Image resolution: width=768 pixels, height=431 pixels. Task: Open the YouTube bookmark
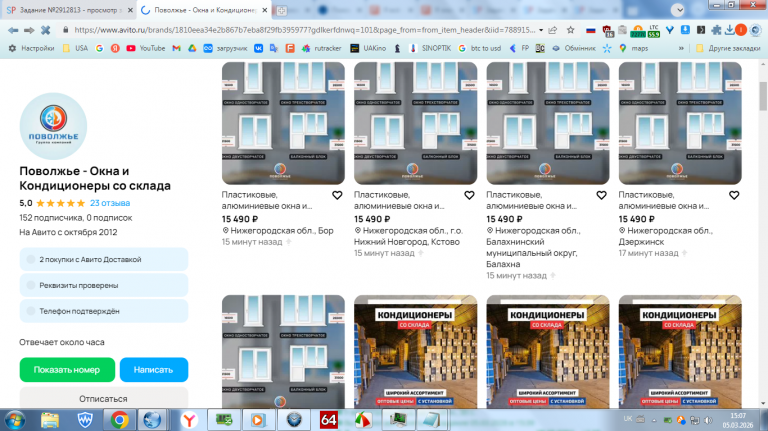point(145,48)
